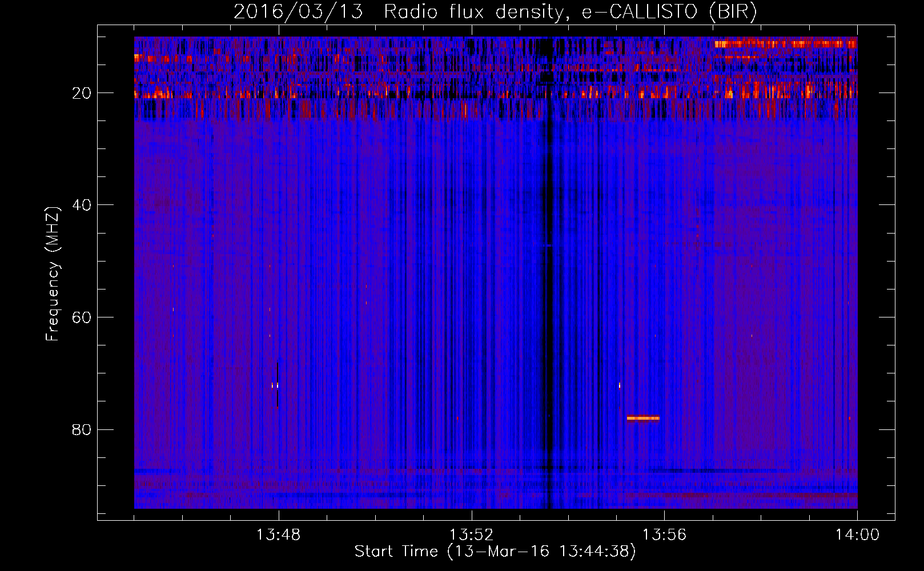Click the bright orange emission strip at top right
This screenshot has width=924, height=571.
point(785,43)
